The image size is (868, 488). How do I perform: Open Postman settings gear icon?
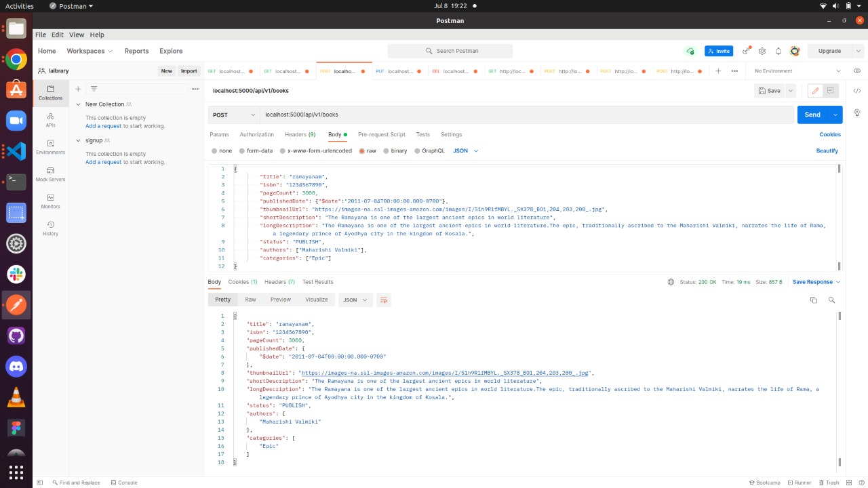pos(762,51)
